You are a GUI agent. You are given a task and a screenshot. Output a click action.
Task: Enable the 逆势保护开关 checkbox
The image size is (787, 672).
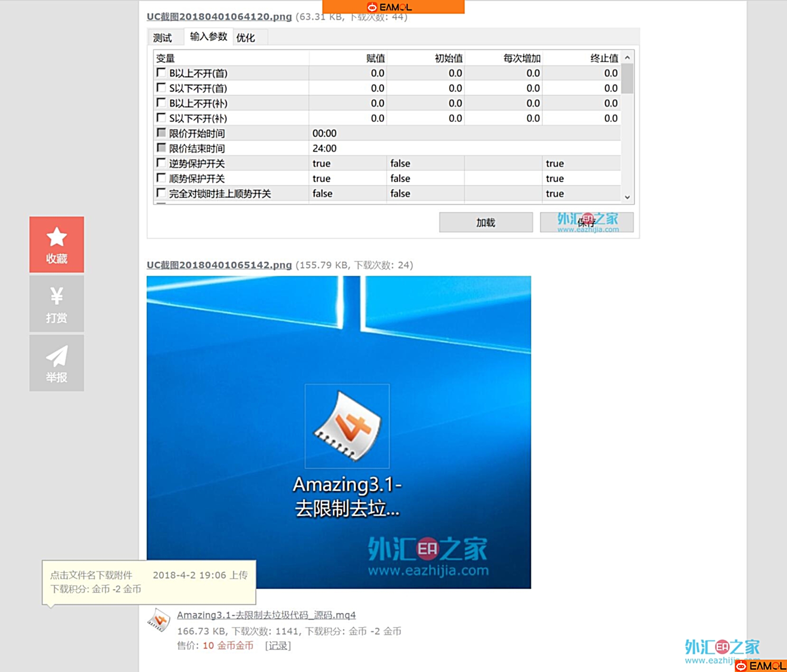point(161,163)
